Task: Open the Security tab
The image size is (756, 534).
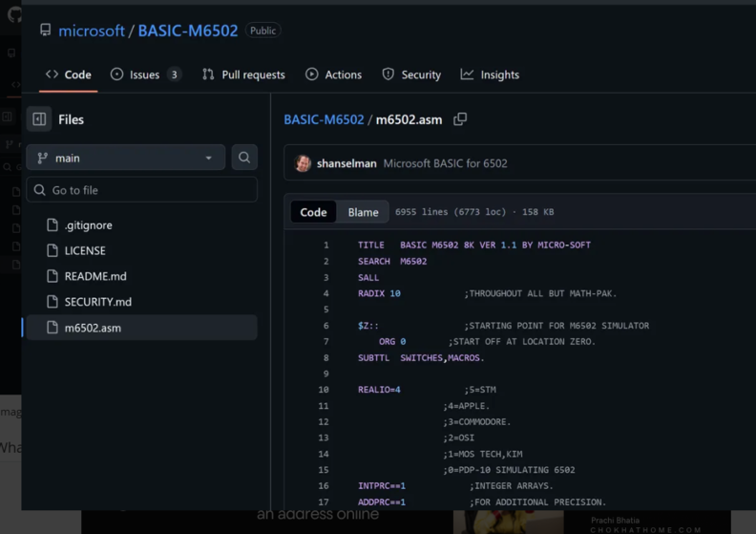Action: (411, 75)
